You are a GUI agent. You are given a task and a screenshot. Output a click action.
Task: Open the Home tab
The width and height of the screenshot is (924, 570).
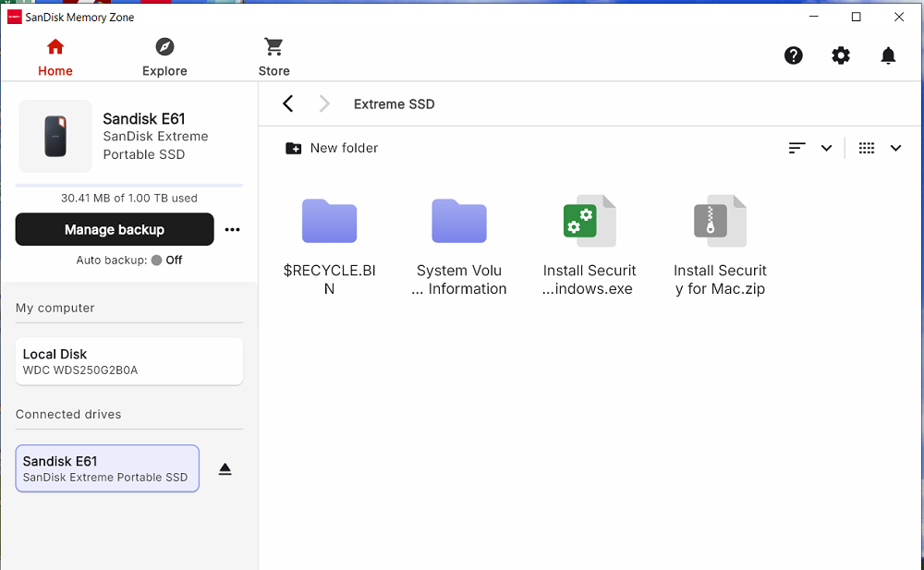(55, 58)
